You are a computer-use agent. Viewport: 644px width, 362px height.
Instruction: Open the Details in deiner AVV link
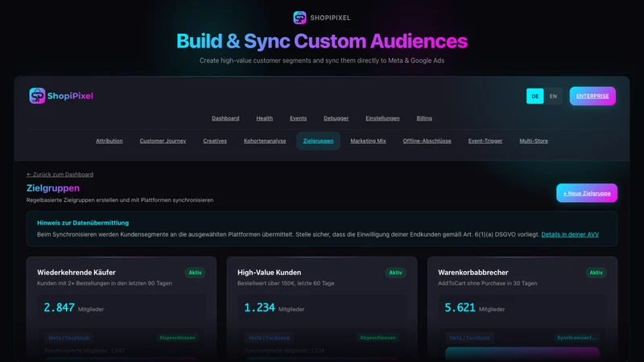tap(570, 234)
